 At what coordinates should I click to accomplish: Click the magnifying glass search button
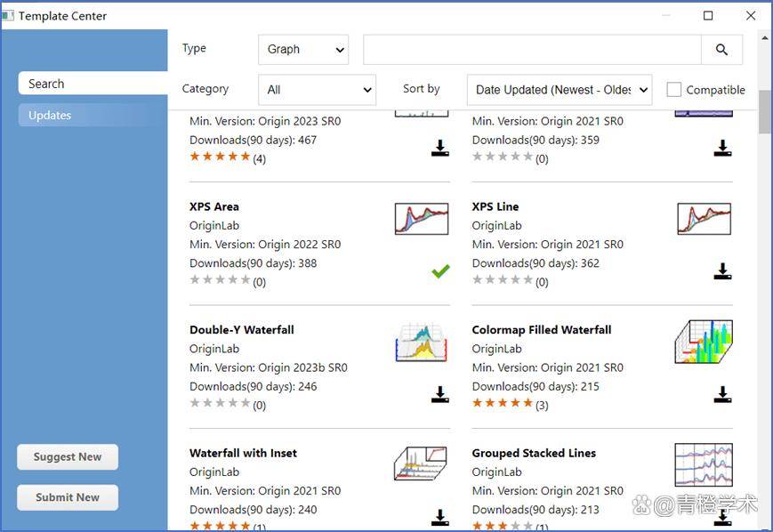pyautogui.click(x=721, y=50)
